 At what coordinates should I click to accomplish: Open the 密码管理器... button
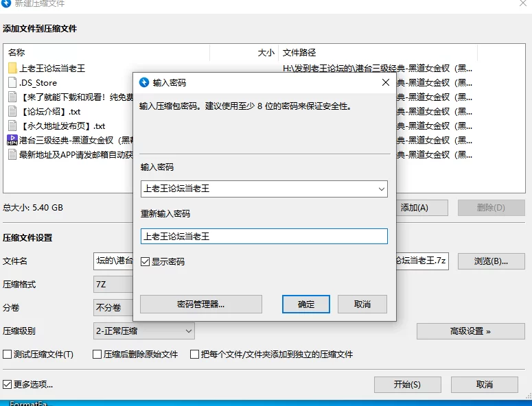pyautogui.click(x=201, y=304)
